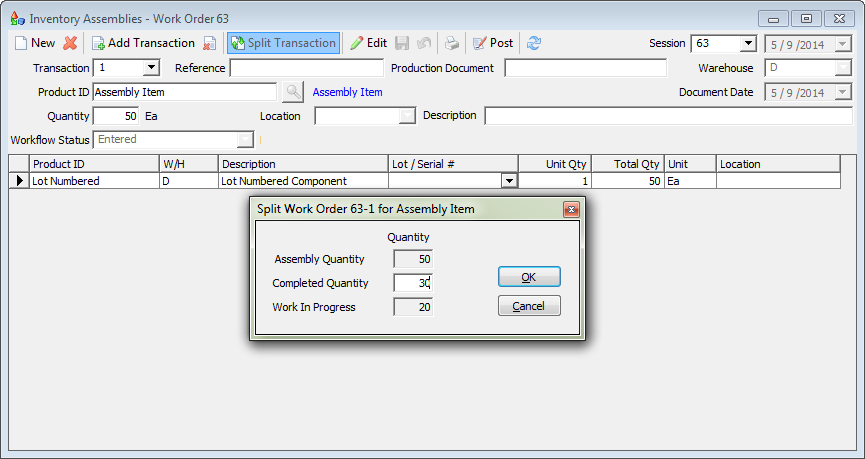Click into the Product ID field
This screenshot has height=459, width=865.
tap(185, 92)
